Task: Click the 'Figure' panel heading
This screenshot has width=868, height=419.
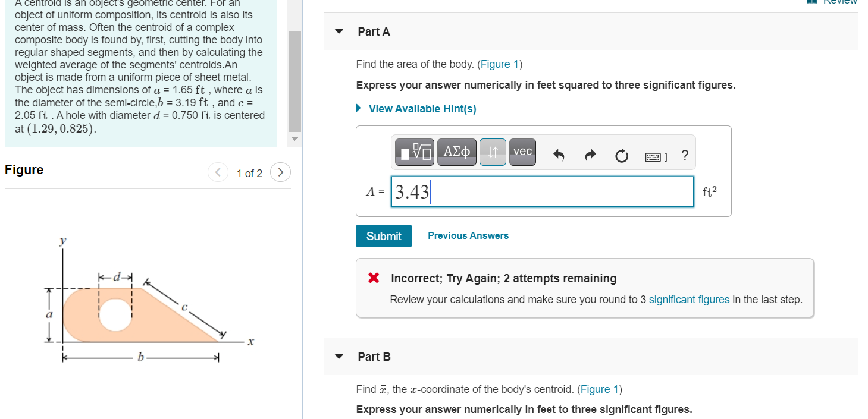Action: pos(24,170)
